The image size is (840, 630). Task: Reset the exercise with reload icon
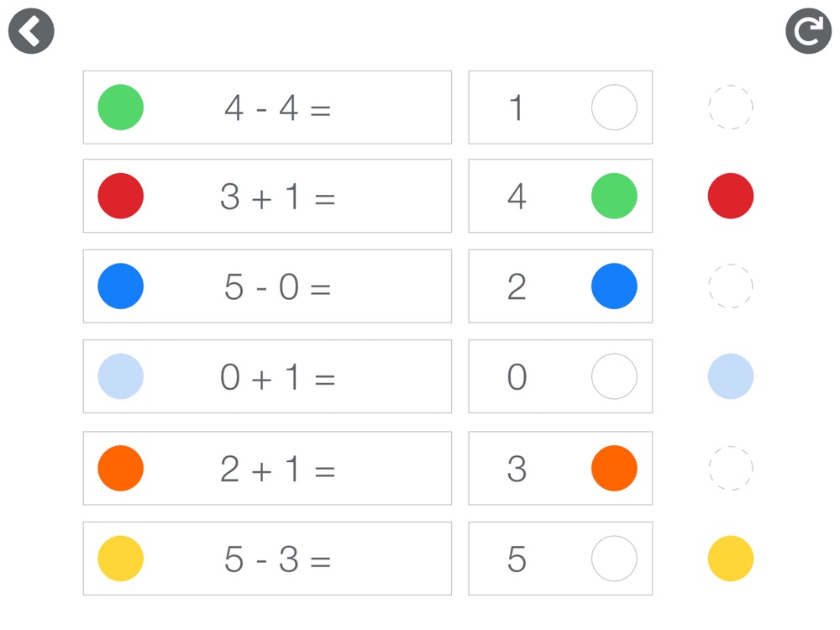coord(808,30)
